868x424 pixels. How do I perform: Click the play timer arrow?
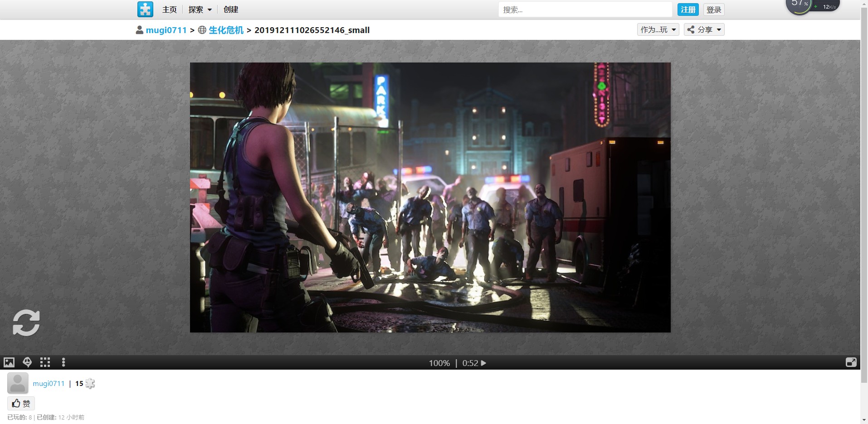pyautogui.click(x=483, y=363)
